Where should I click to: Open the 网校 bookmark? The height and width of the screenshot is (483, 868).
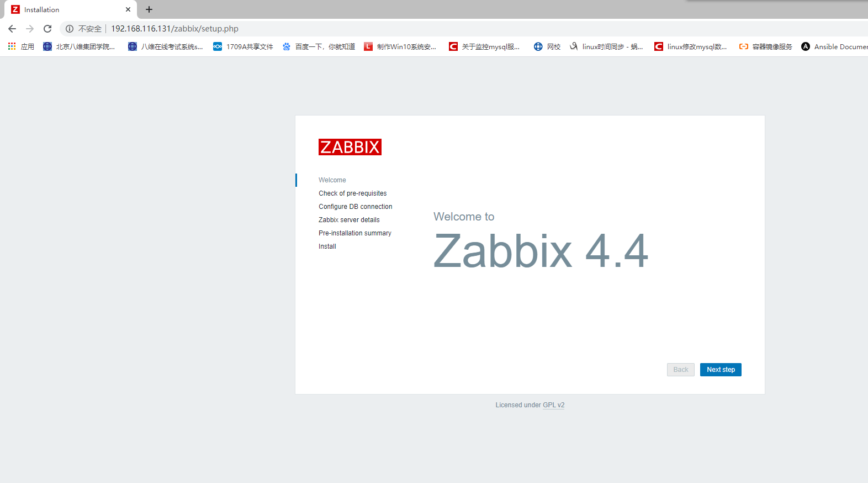[547, 46]
